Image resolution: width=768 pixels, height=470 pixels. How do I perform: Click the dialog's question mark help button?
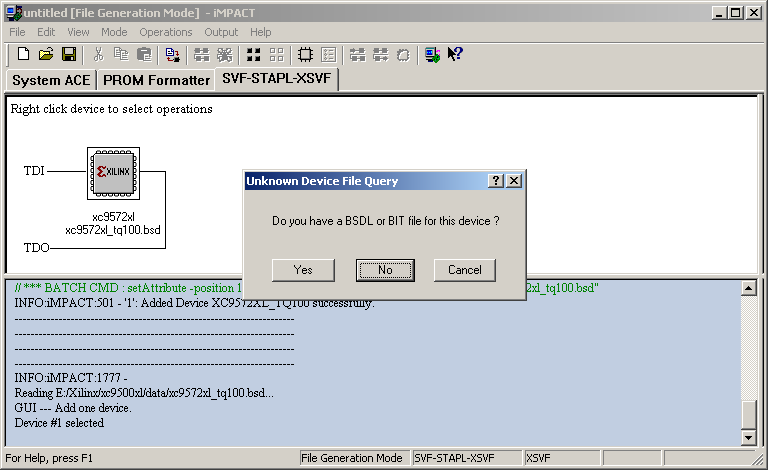496,181
